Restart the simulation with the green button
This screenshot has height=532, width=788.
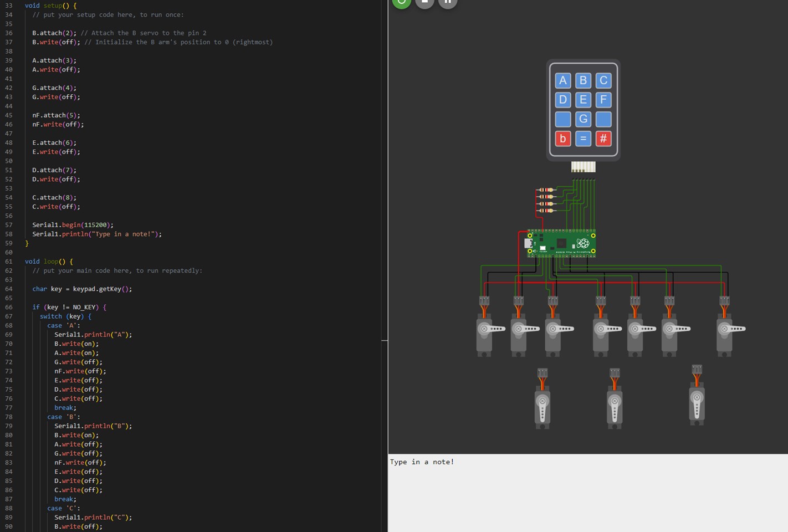click(401, 2)
